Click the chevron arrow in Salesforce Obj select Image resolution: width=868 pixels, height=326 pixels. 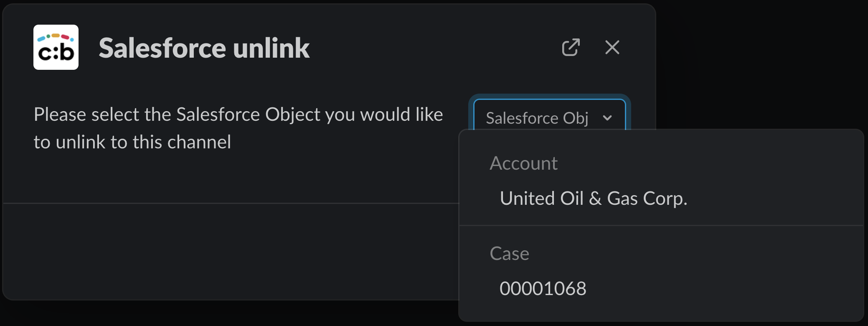click(607, 118)
